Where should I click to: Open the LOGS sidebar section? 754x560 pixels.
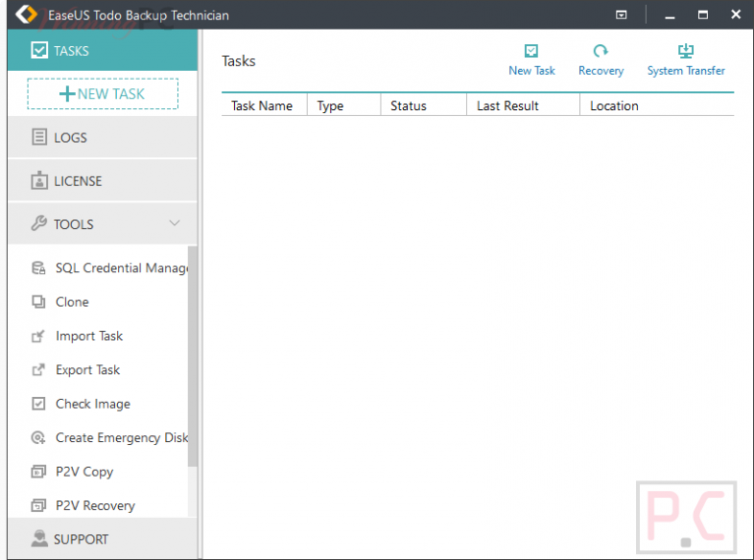tap(102, 138)
